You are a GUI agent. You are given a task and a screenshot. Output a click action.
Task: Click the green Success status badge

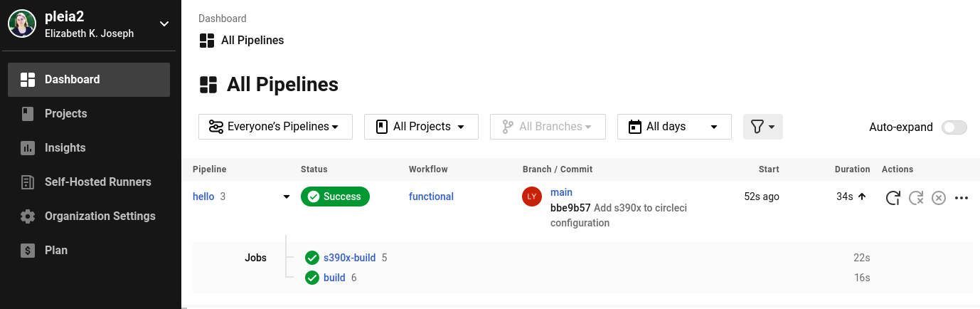click(x=335, y=197)
